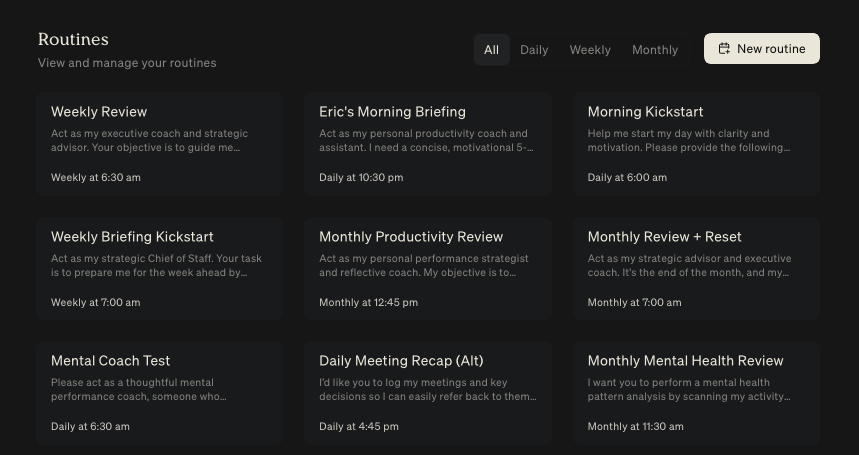The width and height of the screenshot is (859, 455).
Task: View the Monthly Productivity Review routine
Action: [427, 268]
